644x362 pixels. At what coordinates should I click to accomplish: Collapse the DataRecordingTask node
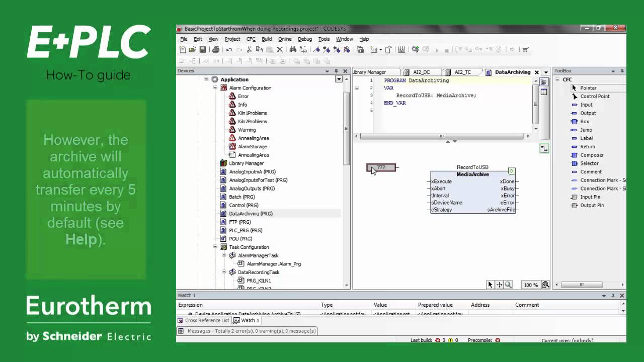coord(224,272)
